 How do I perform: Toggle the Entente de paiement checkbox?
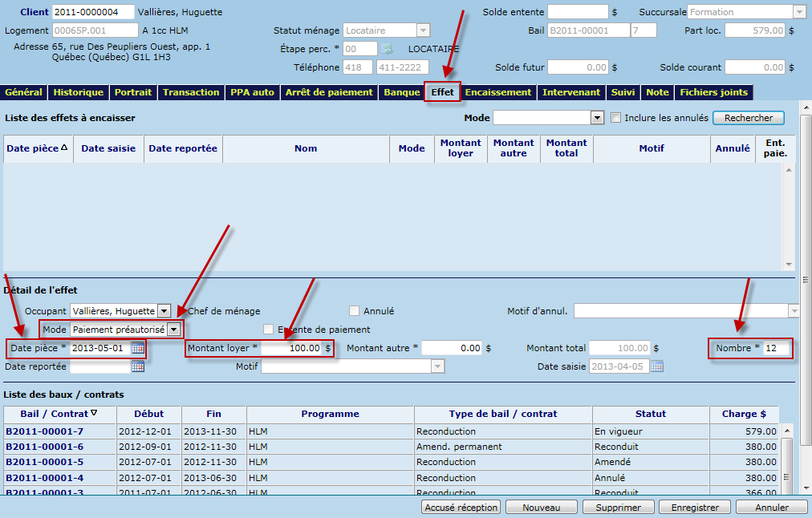click(x=269, y=329)
